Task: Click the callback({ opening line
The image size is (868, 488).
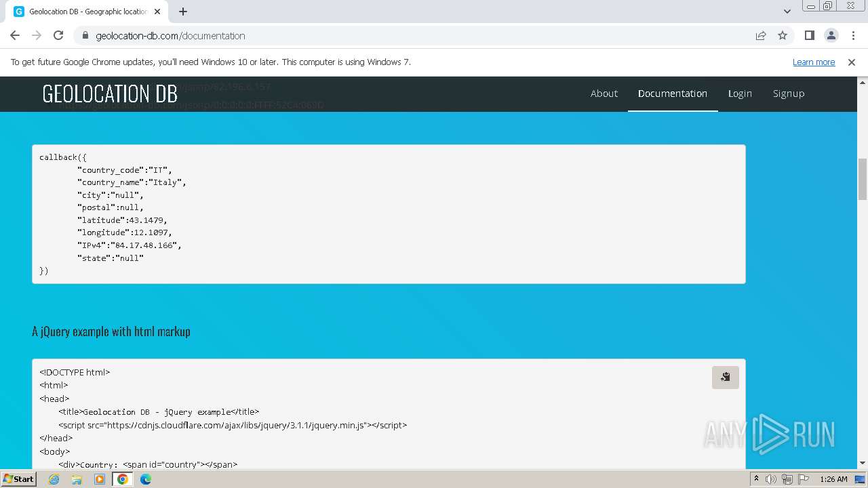Action: pyautogui.click(x=63, y=157)
